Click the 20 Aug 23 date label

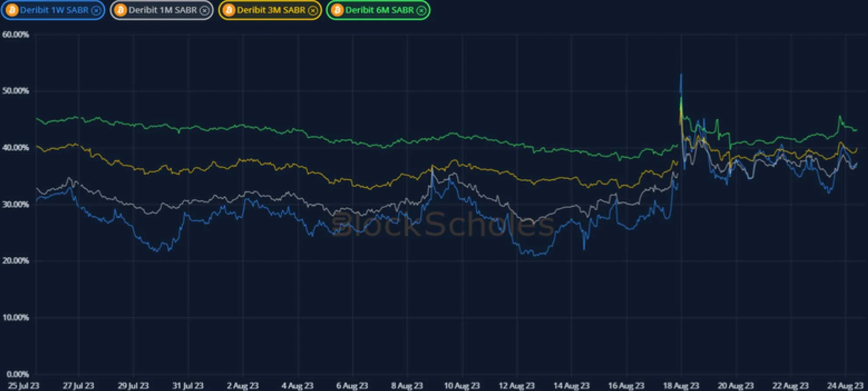pos(736,386)
